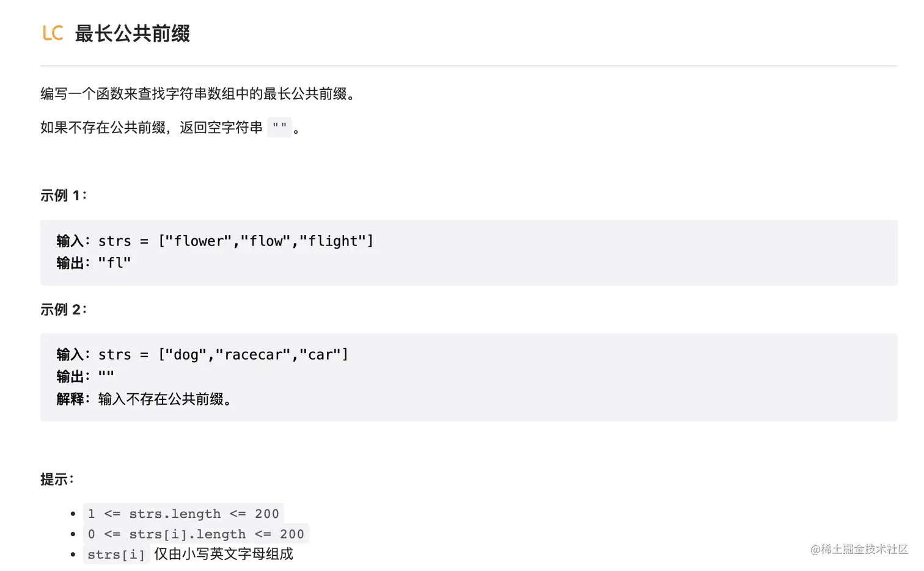Click the 仅由小写英文字母组成 text
This screenshot has height=571, width=924.
(224, 554)
